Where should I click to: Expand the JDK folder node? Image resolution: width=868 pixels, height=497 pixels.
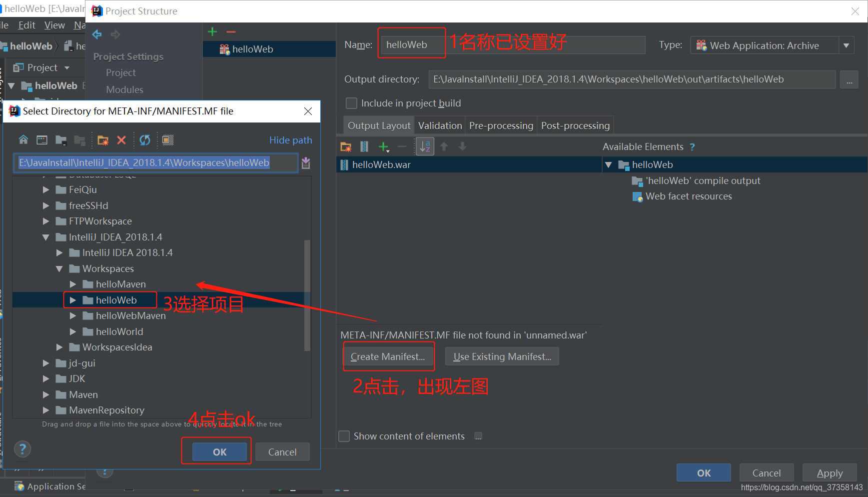46,379
